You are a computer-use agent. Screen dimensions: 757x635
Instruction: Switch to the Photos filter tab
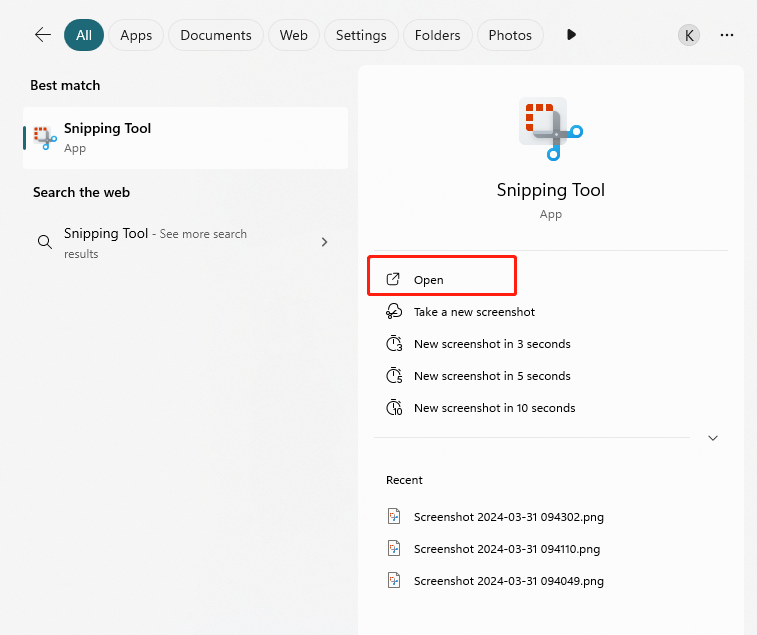510,35
